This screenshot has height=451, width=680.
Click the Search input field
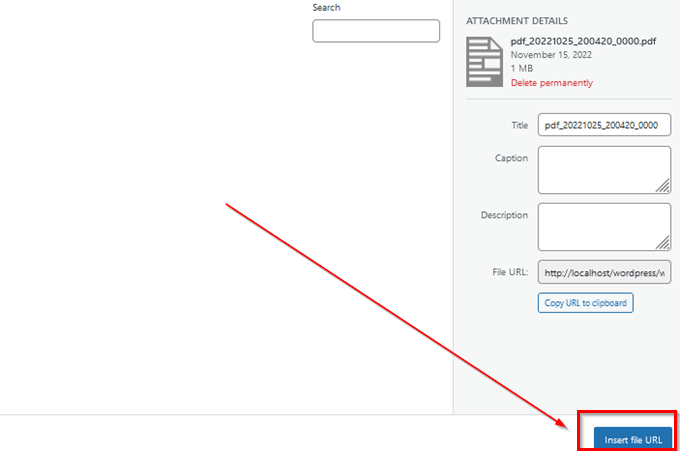(376, 31)
